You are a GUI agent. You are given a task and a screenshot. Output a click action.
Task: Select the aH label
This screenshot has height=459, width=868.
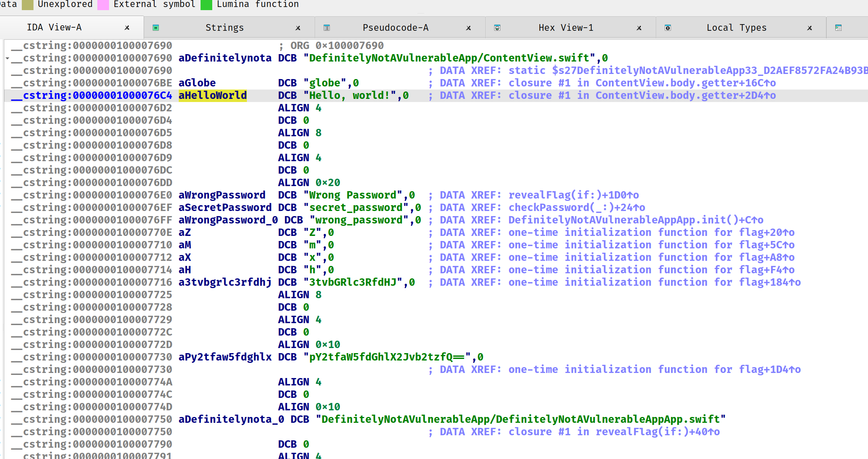click(185, 270)
